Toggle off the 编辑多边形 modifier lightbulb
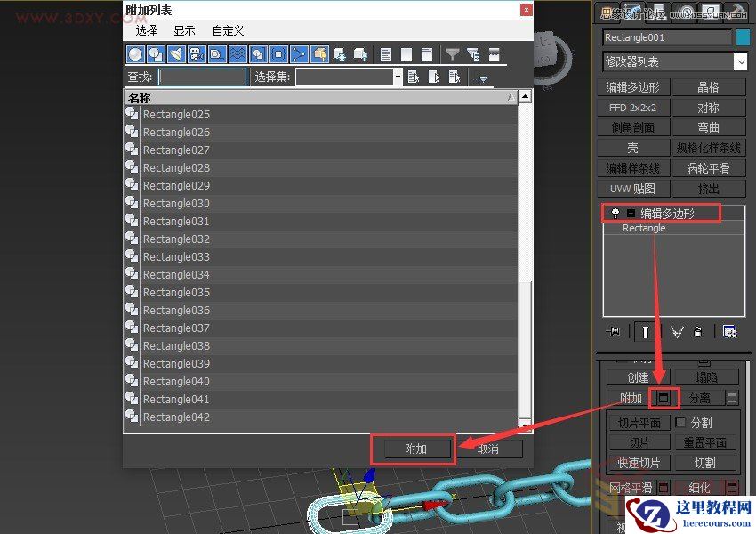 tap(615, 213)
